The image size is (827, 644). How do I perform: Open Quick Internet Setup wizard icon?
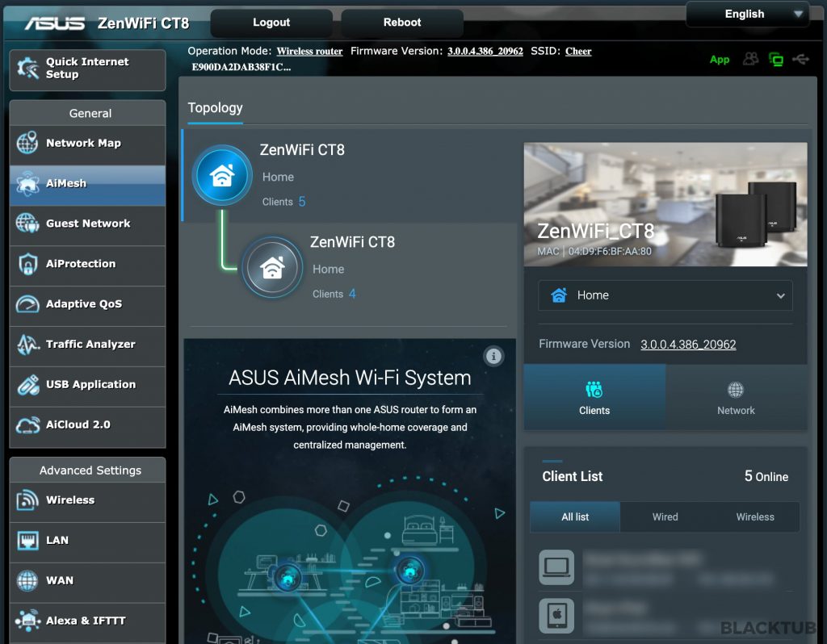tap(27, 69)
